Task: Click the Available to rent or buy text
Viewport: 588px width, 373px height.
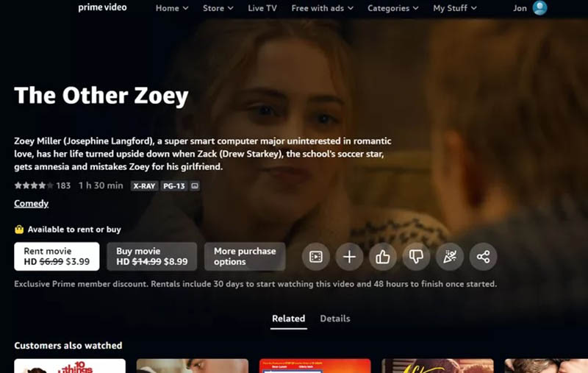Action: click(x=74, y=230)
